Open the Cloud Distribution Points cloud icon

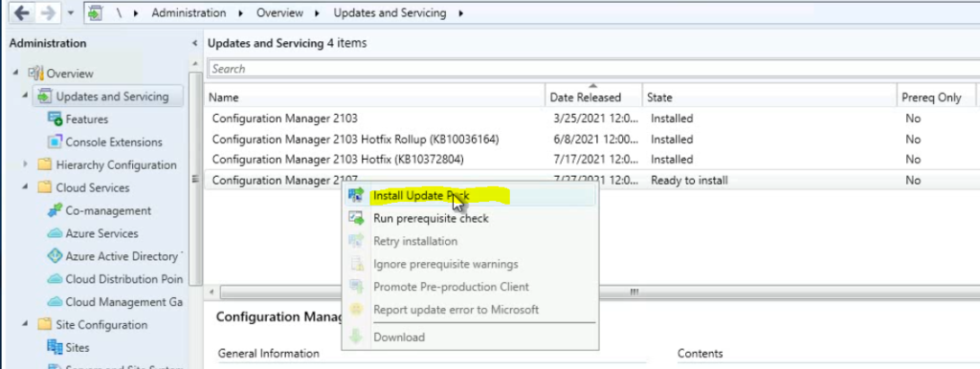click(55, 279)
